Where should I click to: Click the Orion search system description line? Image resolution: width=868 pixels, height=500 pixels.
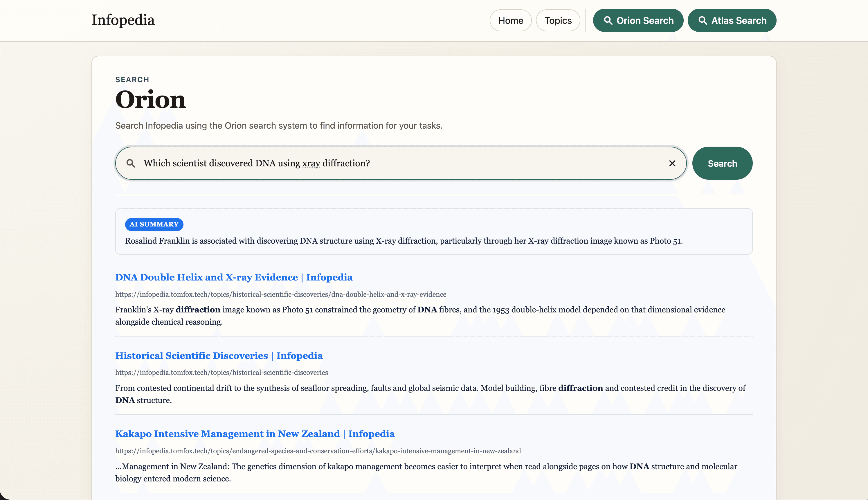279,126
